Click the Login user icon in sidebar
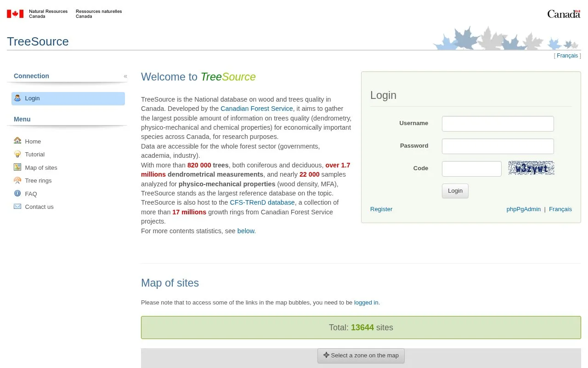The height and width of the screenshot is (368, 588). click(17, 98)
